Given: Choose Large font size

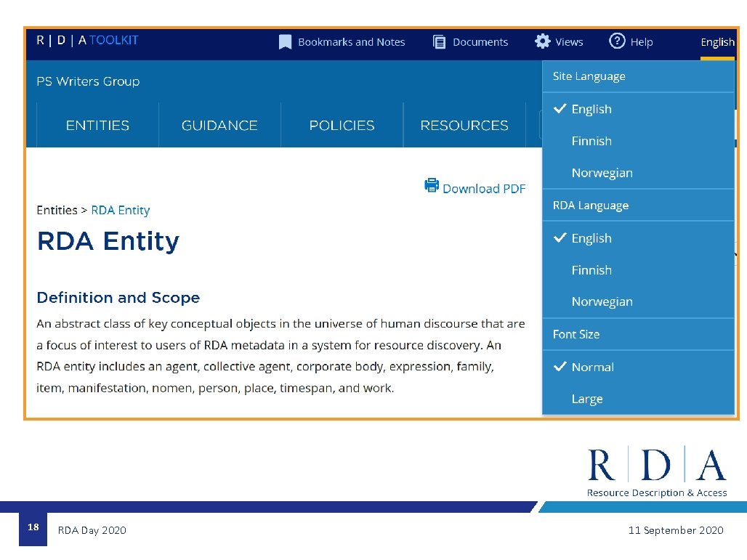Looking at the screenshot, I should click(x=639, y=399).
